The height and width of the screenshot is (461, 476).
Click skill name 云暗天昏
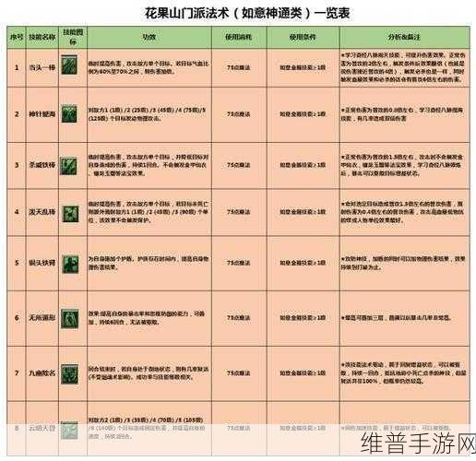(x=42, y=428)
